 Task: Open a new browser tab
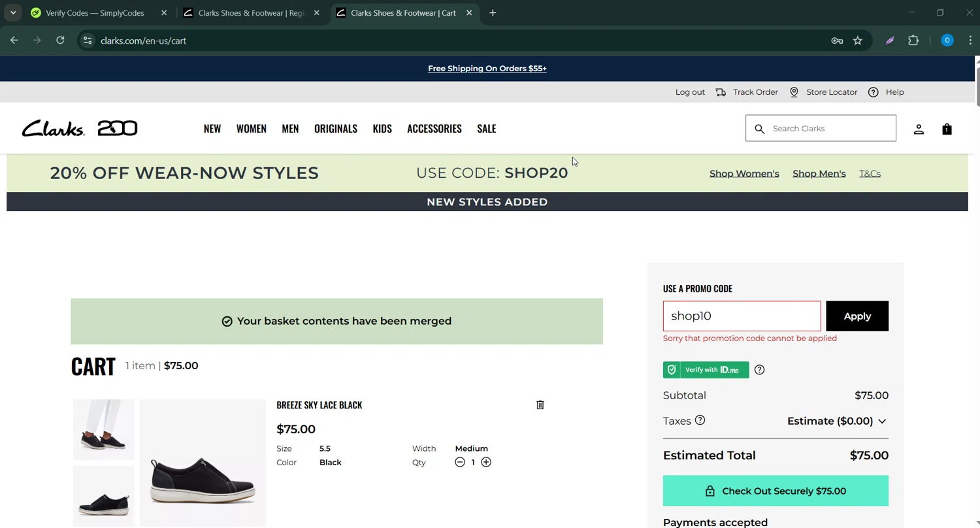coord(493,12)
